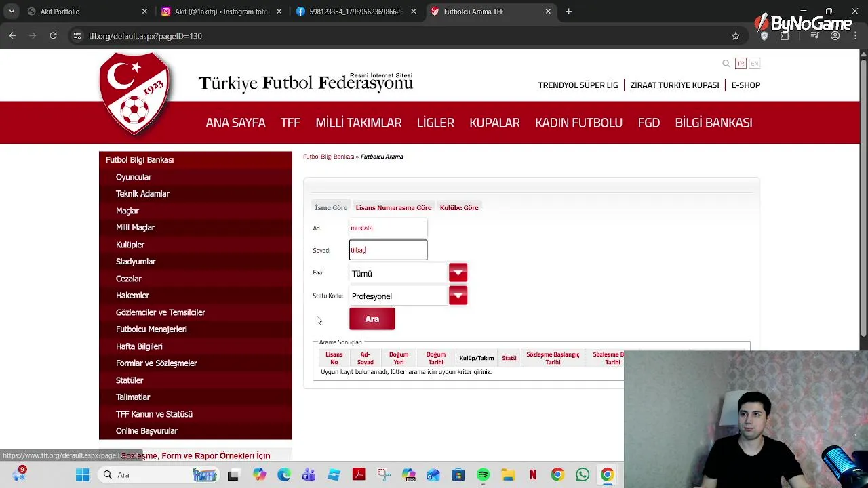The width and height of the screenshot is (868, 488).
Task: Open the Statü Kodu Profesyonel dropdown
Action: coord(408,296)
